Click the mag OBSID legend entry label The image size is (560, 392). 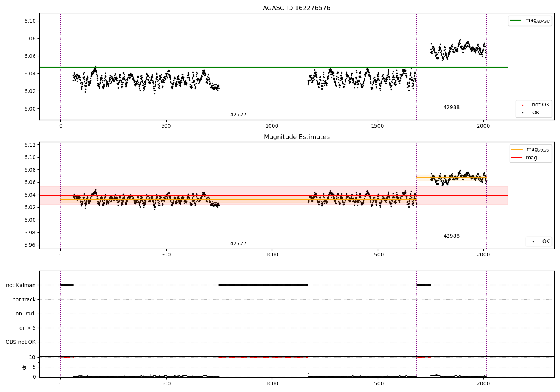coord(538,149)
